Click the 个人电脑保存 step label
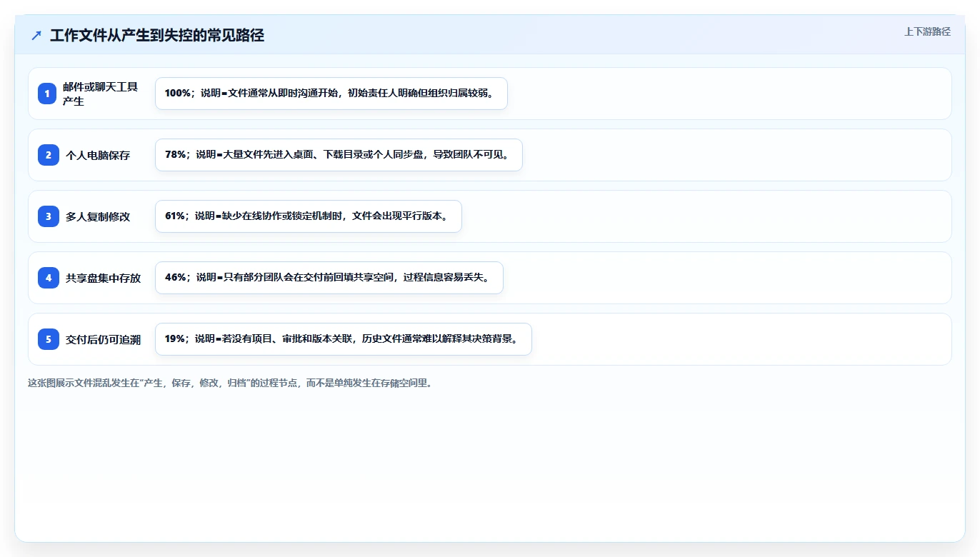980x557 pixels. (x=98, y=155)
